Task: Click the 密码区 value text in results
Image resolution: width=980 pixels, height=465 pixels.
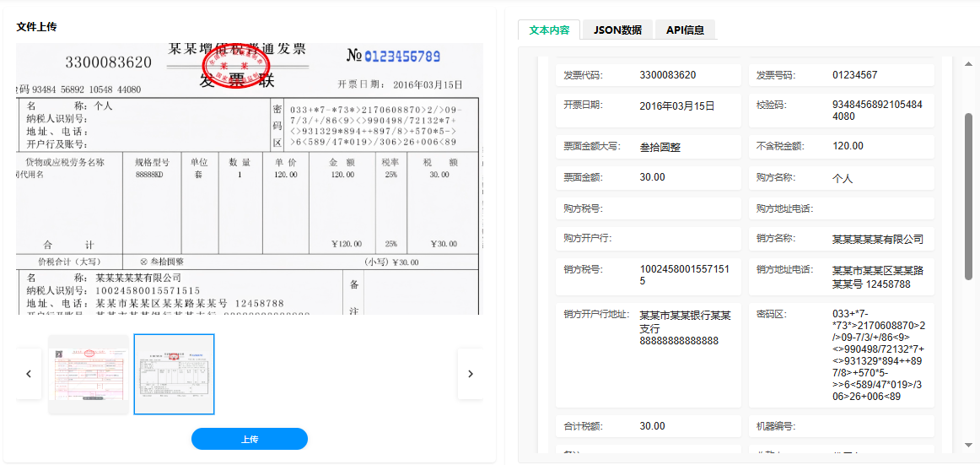Action: [x=880, y=354]
